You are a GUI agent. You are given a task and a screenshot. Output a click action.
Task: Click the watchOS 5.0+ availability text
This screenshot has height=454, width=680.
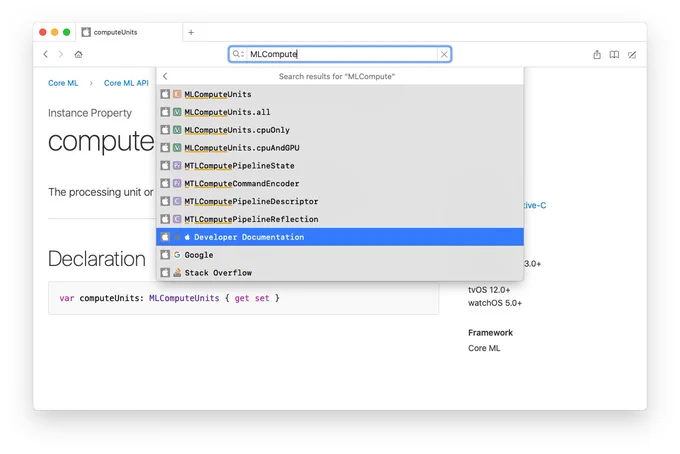coord(495,303)
